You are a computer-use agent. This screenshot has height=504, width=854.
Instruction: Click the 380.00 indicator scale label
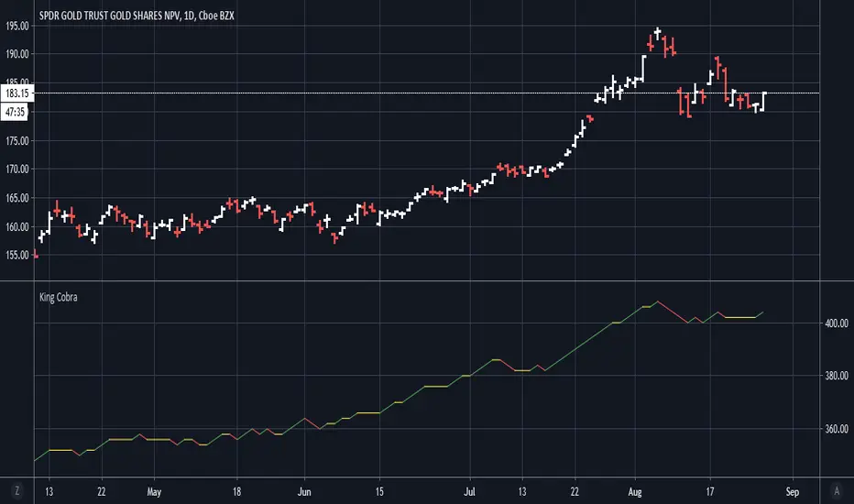[x=837, y=376]
